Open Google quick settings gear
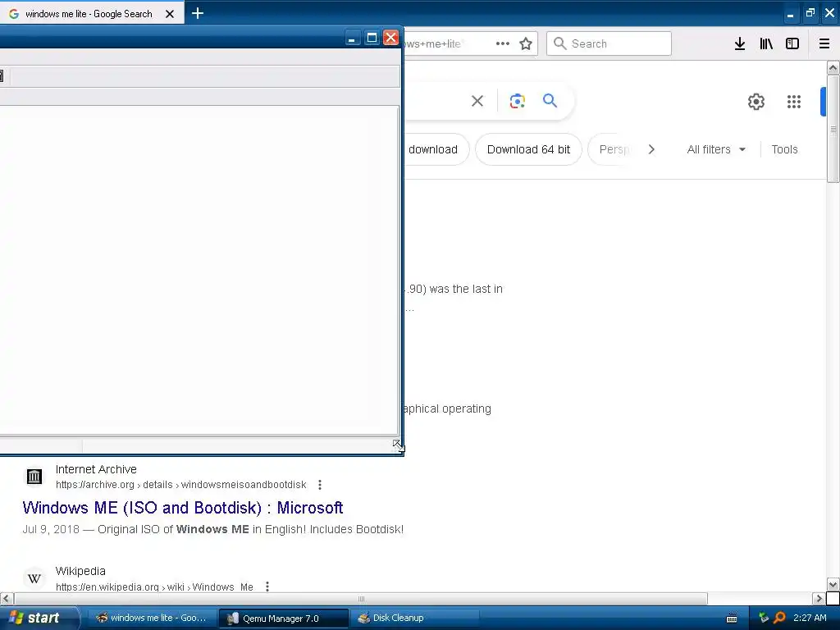The width and height of the screenshot is (840, 630). click(756, 101)
